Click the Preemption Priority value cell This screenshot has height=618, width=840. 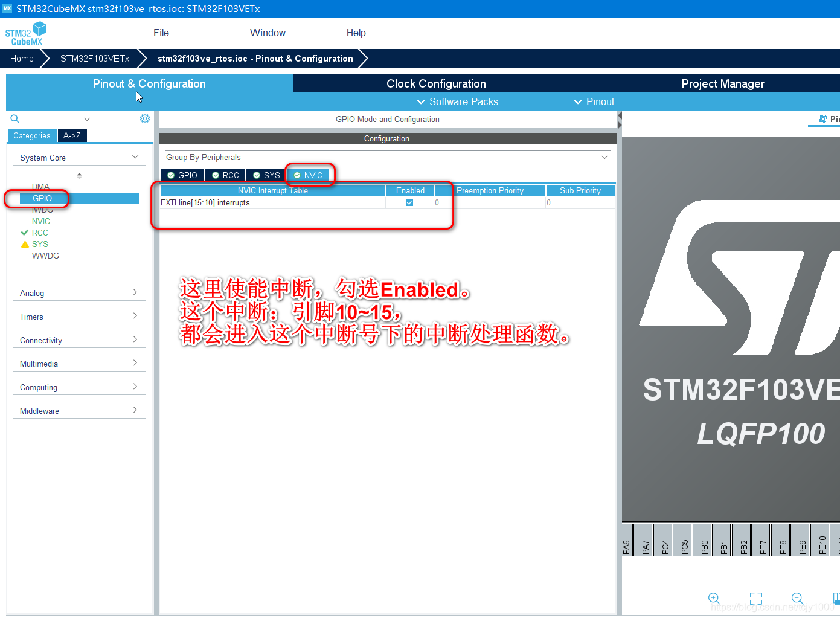pyautogui.click(x=490, y=203)
